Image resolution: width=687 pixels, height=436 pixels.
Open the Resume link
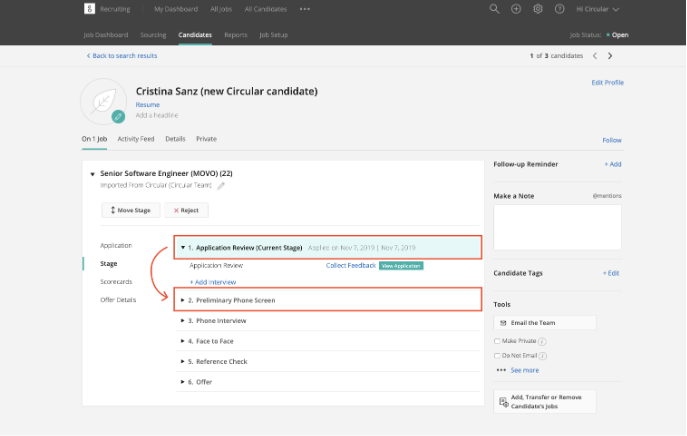click(148, 105)
